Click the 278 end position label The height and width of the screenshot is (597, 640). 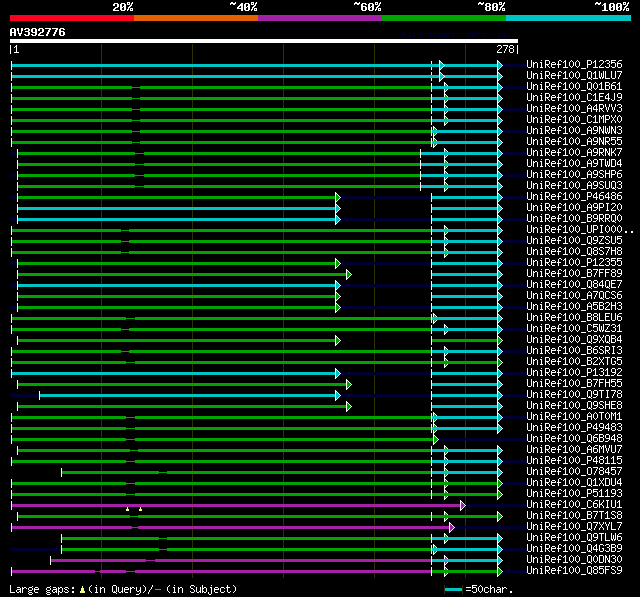click(x=505, y=49)
